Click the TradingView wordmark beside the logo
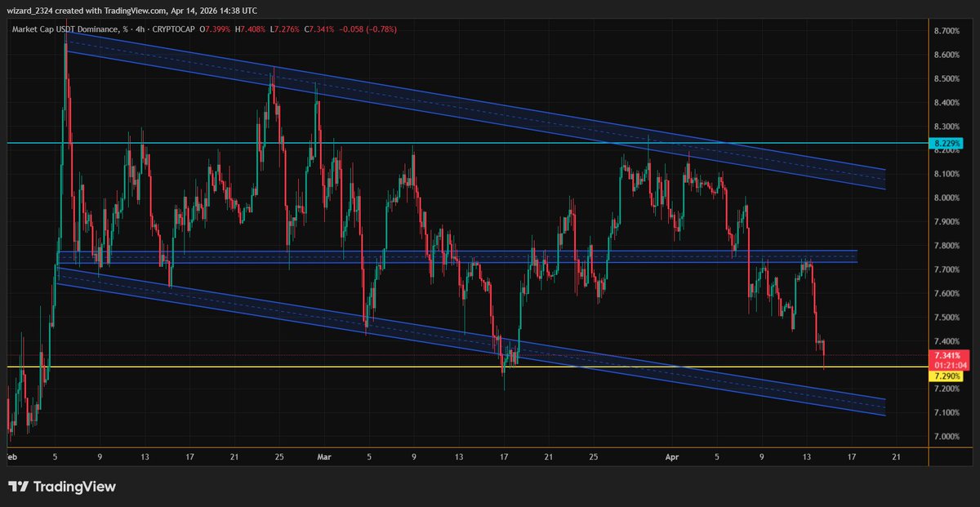The width and height of the screenshot is (980, 507). tap(74, 487)
